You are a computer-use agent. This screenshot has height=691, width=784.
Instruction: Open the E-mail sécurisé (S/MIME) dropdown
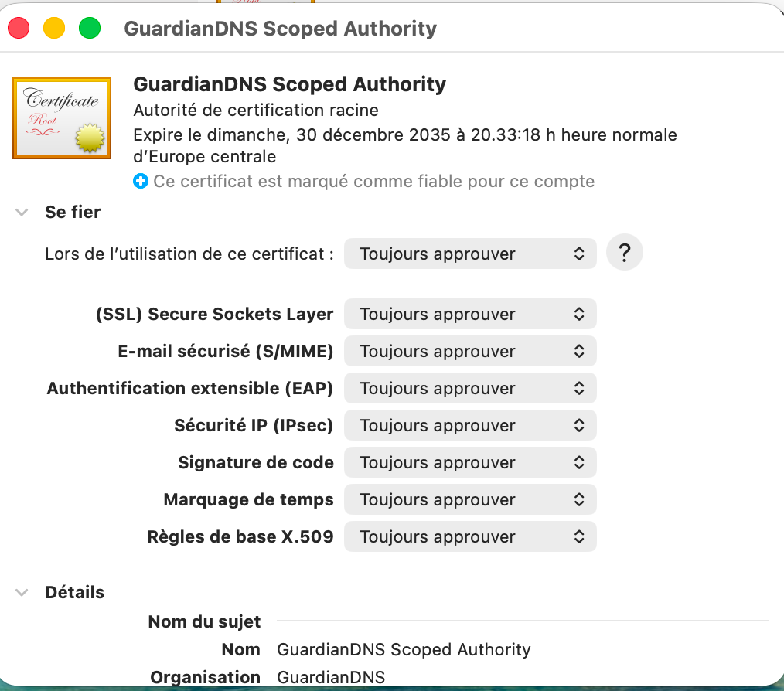click(470, 351)
